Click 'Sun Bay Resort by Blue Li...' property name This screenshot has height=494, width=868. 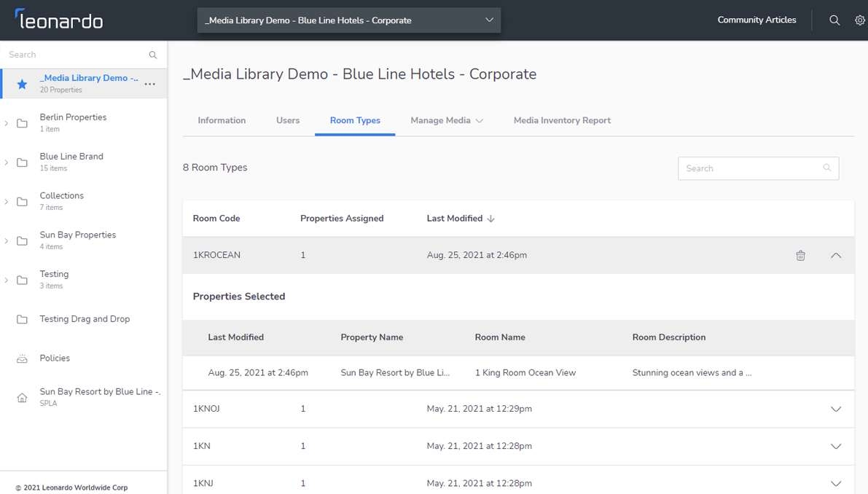(395, 373)
